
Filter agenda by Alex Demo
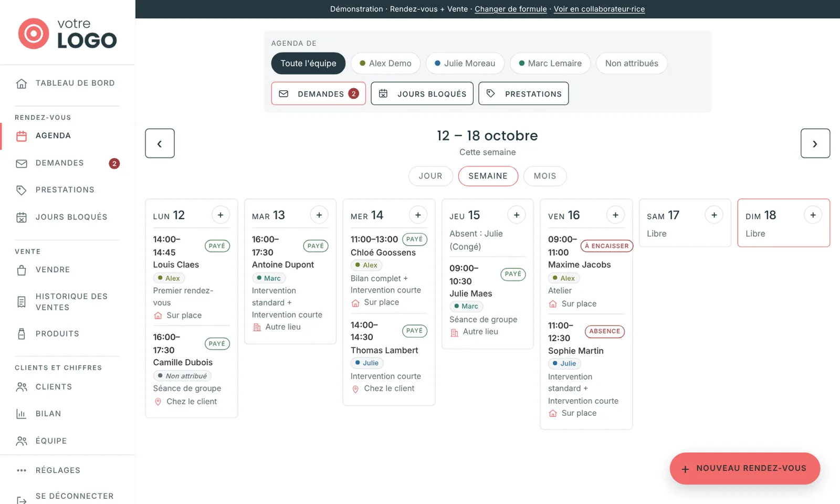pyautogui.click(x=385, y=64)
